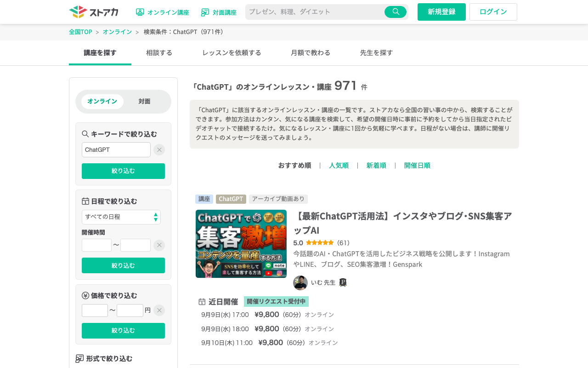
Task: Click the instructor avatar of いむ先生
Action: click(300, 283)
